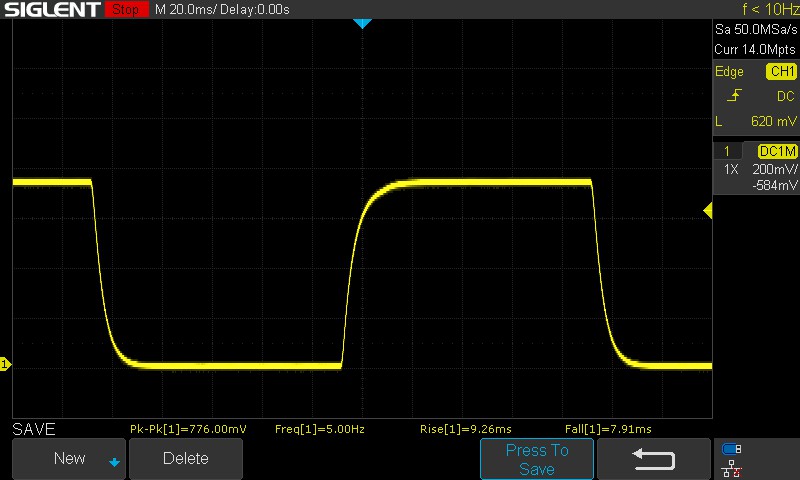Click the rising edge slope icon
This screenshot has height=480, width=800.
pyautogui.click(x=734, y=95)
